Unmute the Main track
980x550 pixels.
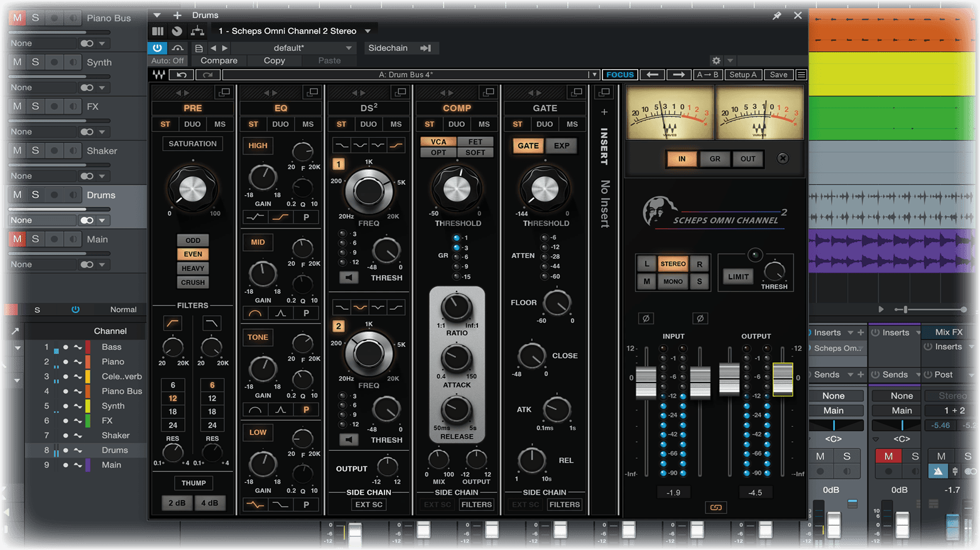point(17,239)
